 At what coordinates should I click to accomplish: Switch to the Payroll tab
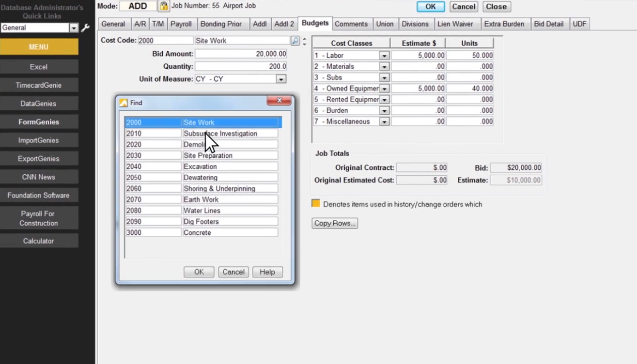point(181,23)
